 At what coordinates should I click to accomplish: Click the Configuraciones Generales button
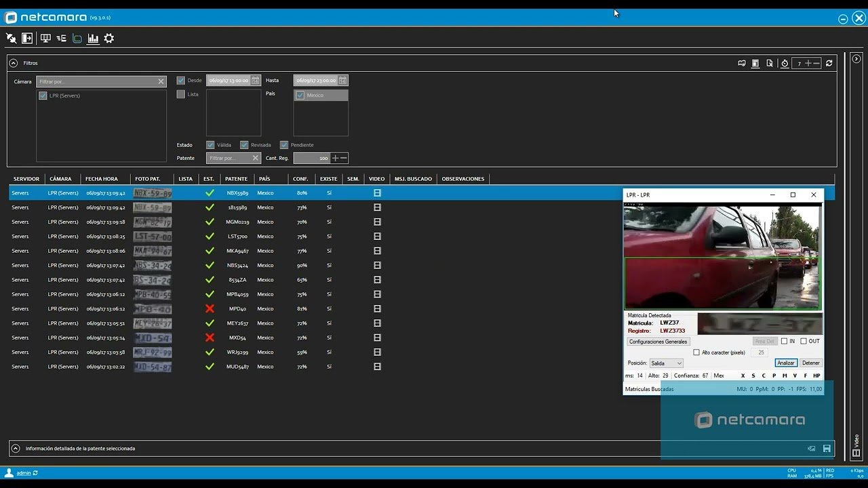click(658, 342)
